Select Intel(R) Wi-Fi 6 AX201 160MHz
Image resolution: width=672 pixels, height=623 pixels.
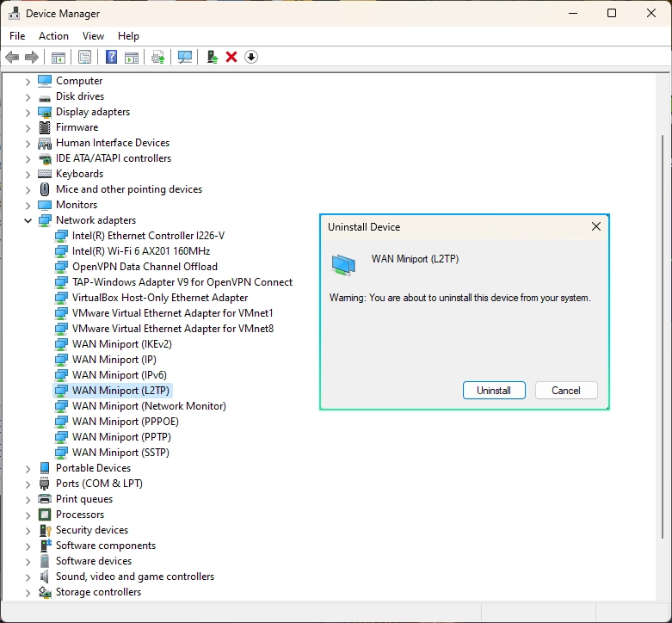[140, 251]
